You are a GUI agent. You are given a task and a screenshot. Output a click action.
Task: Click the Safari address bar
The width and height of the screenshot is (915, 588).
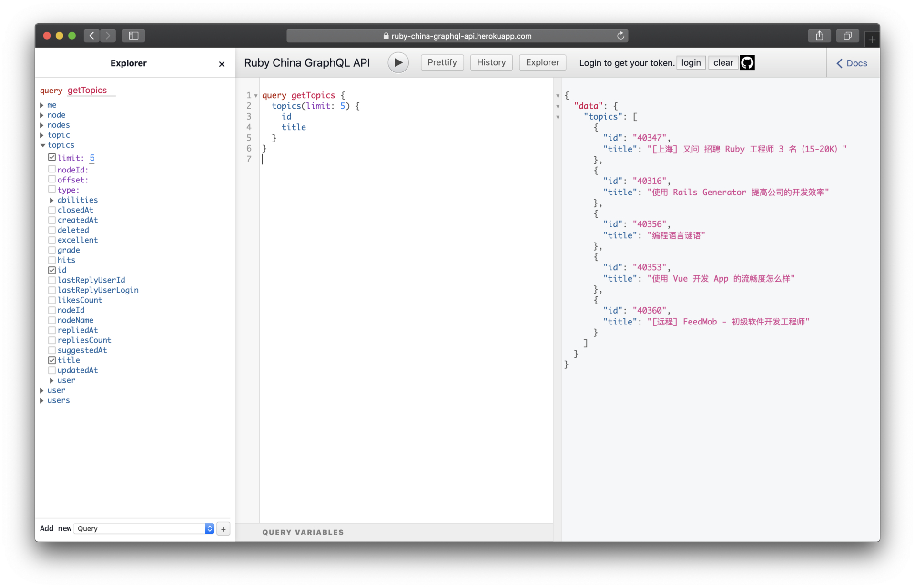click(457, 36)
